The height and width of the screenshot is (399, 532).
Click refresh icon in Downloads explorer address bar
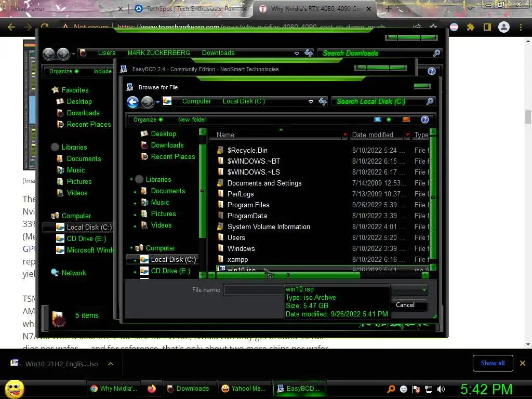[x=309, y=53]
